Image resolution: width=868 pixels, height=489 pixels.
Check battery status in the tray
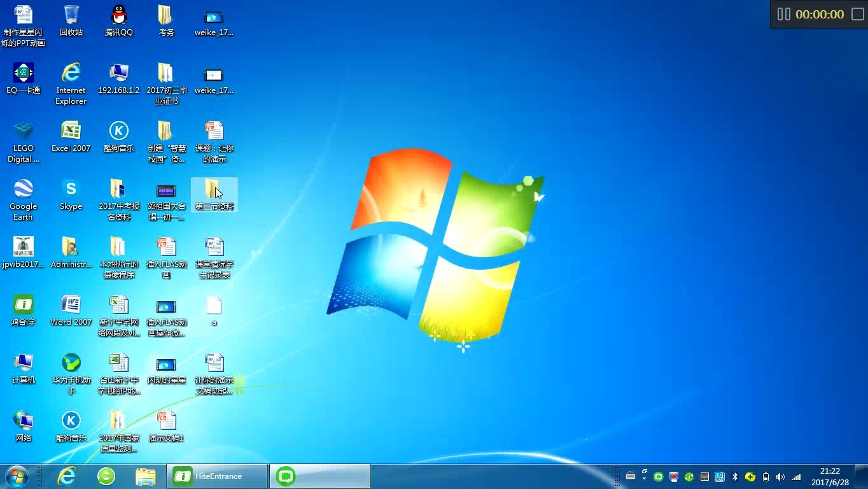click(766, 477)
